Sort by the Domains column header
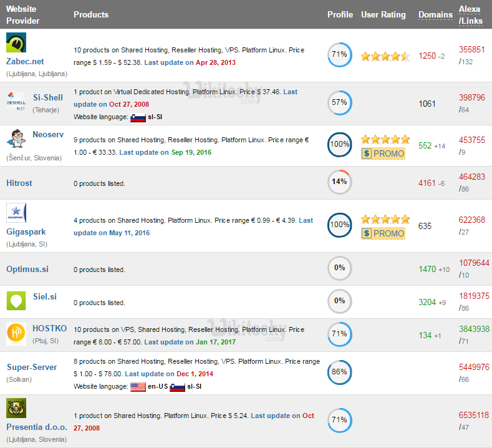Viewport: 492px width, 448px height. [435, 14]
